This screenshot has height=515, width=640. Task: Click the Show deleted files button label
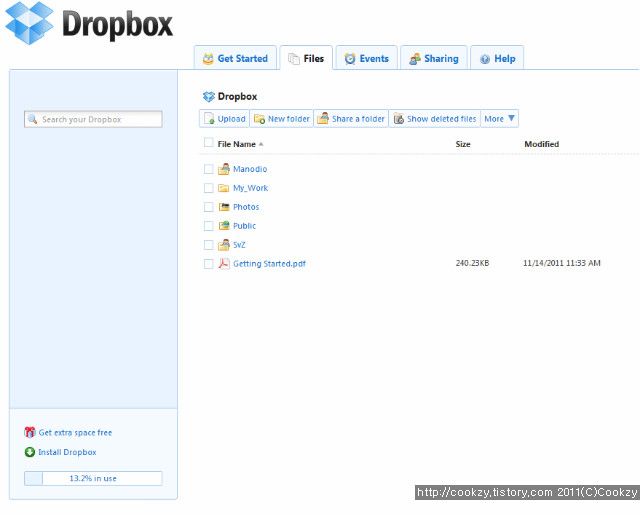click(442, 119)
